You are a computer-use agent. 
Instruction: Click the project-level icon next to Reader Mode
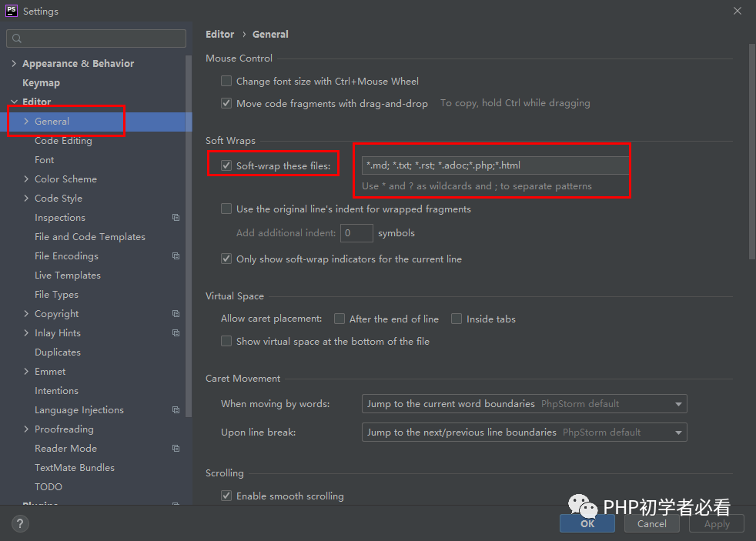coord(176,449)
